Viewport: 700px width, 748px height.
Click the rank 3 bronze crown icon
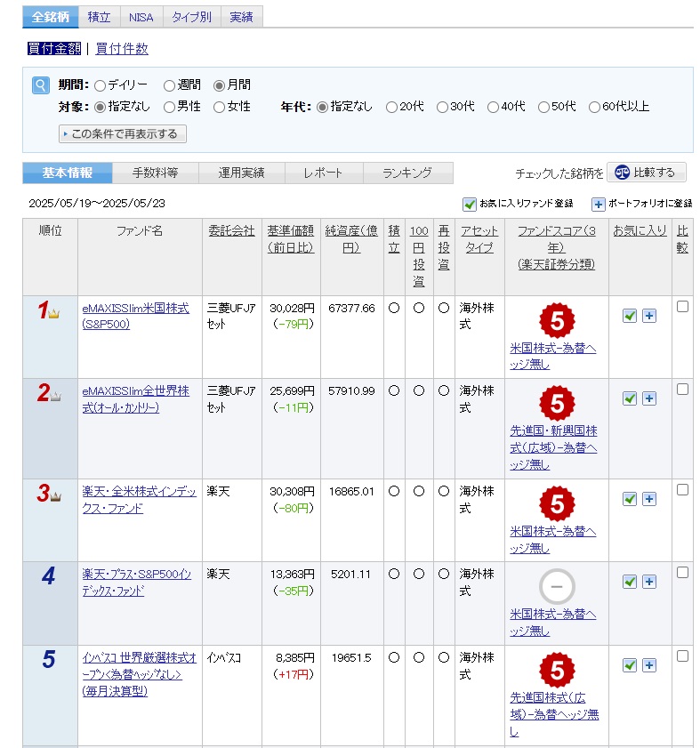(56, 496)
